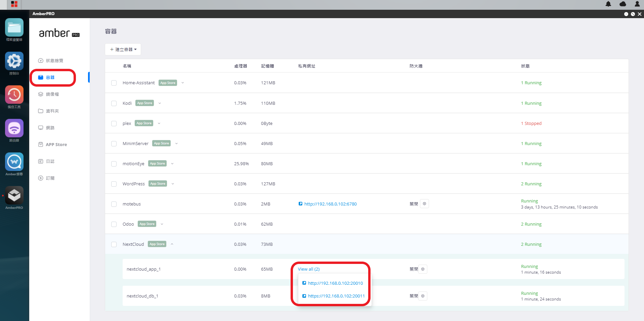Click link icon beside 192.168.0.102:20011
This screenshot has height=321, width=644.
click(x=304, y=296)
